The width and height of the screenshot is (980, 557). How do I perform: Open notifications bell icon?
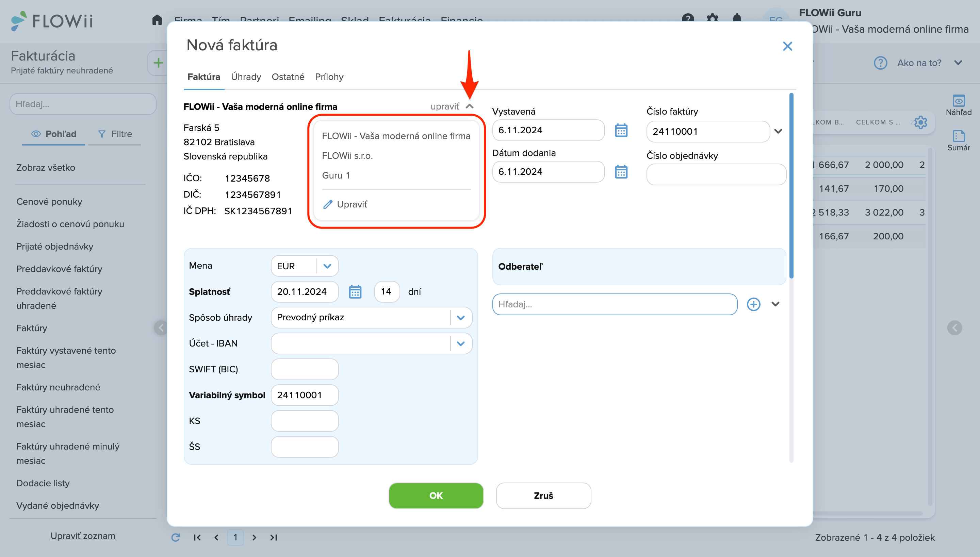[737, 18]
